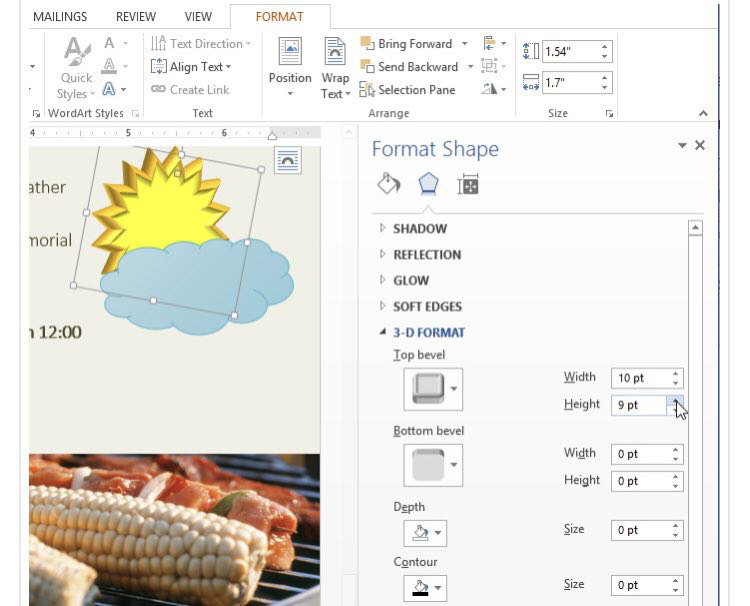This screenshot has height=606, width=750.
Task: Switch to the REVIEW tab
Action: point(135,17)
